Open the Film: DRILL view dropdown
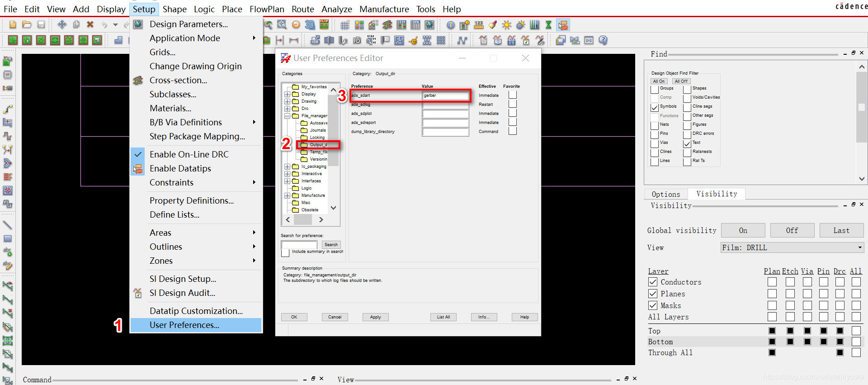868x385 pixels. [792, 247]
